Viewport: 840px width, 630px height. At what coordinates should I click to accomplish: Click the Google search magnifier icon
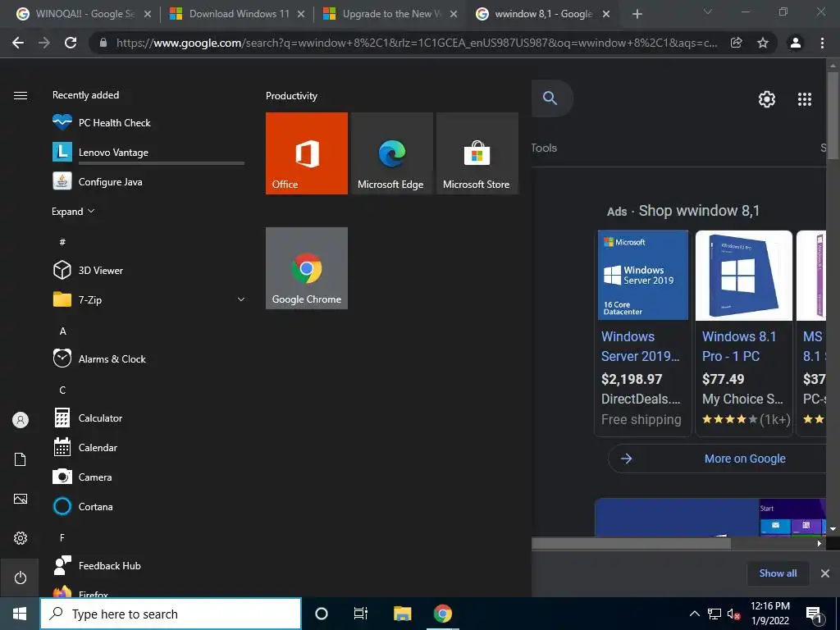point(550,98)
